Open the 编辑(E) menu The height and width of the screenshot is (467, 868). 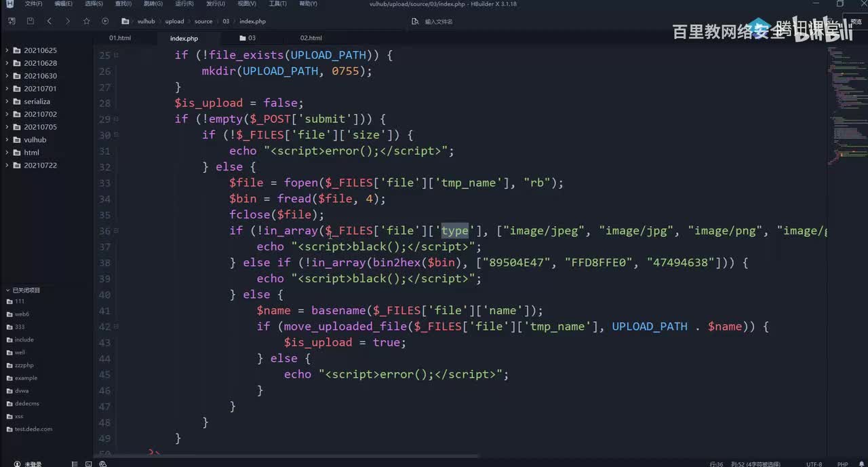coord(64,3)
